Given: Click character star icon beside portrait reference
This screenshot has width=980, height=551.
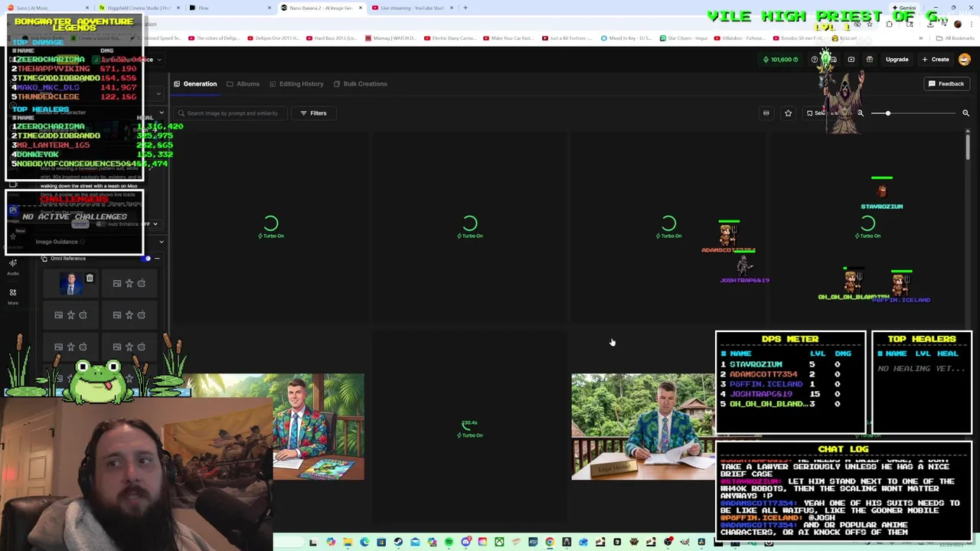Looking at the screenshot, I should click(129, 283).
